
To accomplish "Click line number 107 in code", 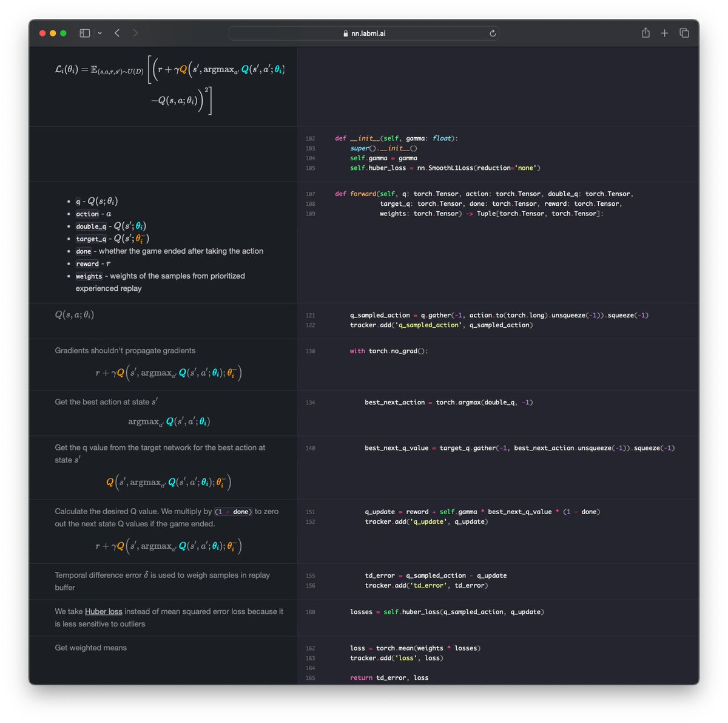I will [310, 194].
